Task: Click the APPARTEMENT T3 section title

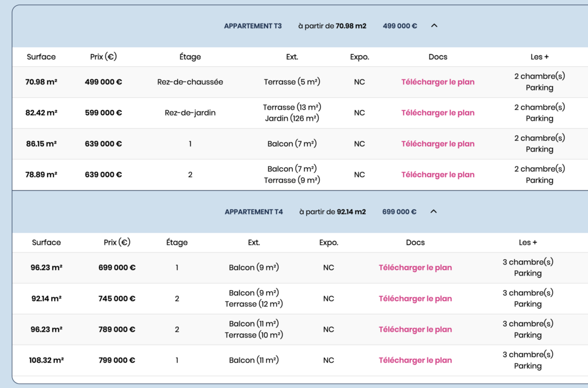Action: tap(253, 26)
